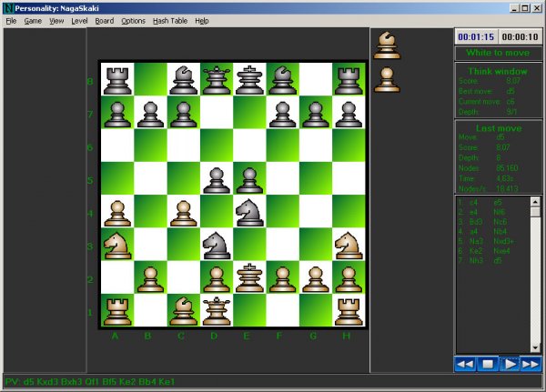This screenshot has width=546, height=392.
Task: Click the captured white bishop icon
Action: pos(388,45)
